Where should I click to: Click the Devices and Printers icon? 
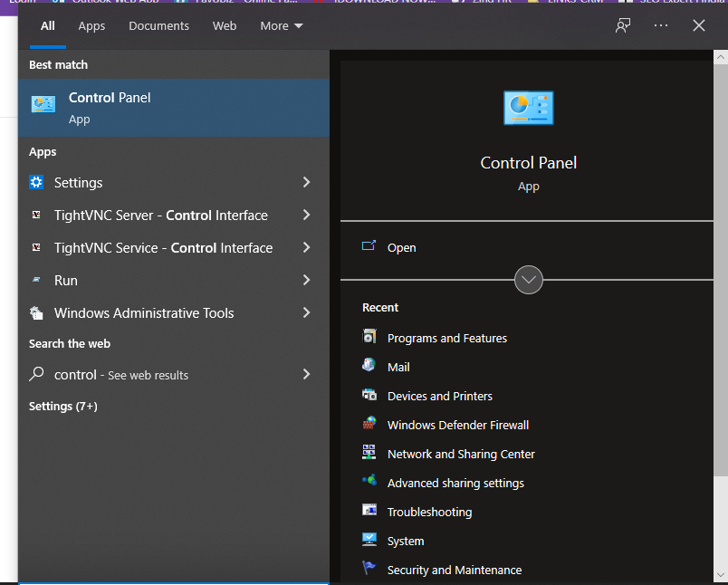(x=369, y=394)
